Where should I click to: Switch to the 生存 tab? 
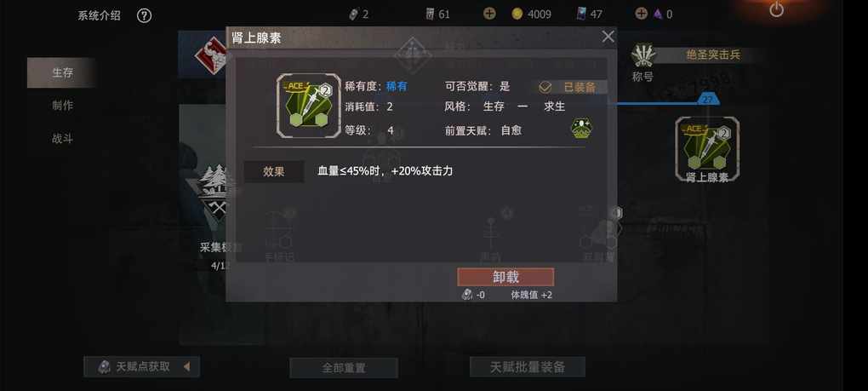(62, 72)
